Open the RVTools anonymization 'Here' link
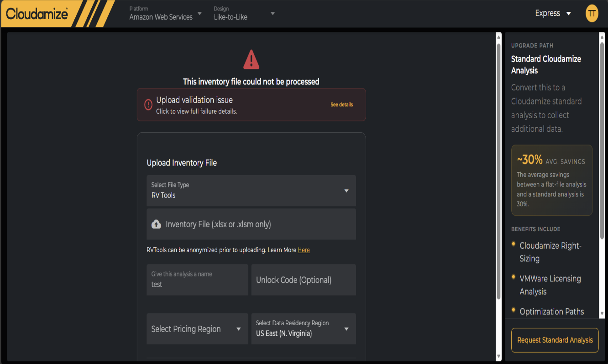 pyautogui.click(x=304, y=250)
